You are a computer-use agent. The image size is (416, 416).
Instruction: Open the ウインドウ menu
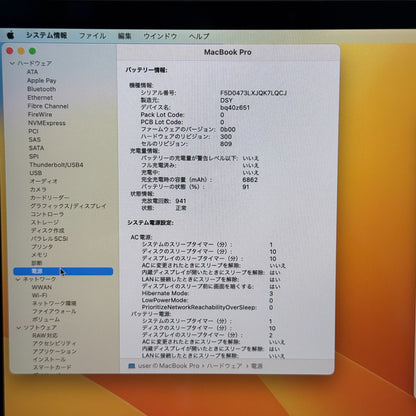pos(160,36)
